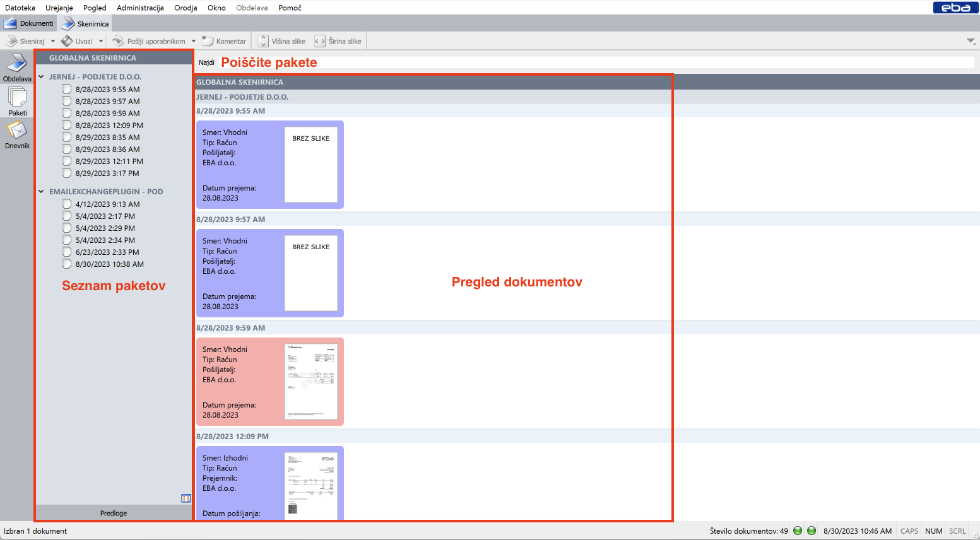Collapse the JERNEJ - PODJETJE D.O.O. tree node
Screen dimensions: 980x540
click(41, 77)
